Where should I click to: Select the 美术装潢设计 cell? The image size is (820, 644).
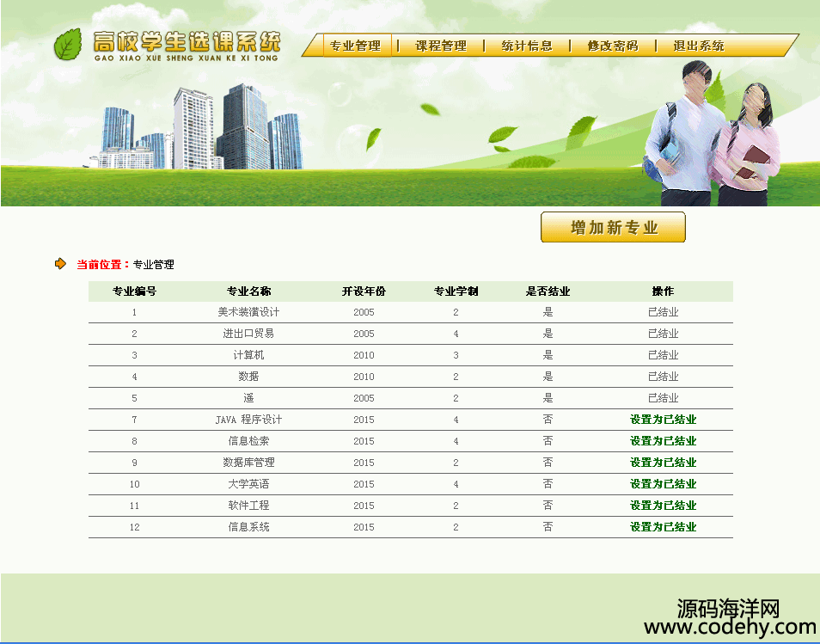click(248, 312)
